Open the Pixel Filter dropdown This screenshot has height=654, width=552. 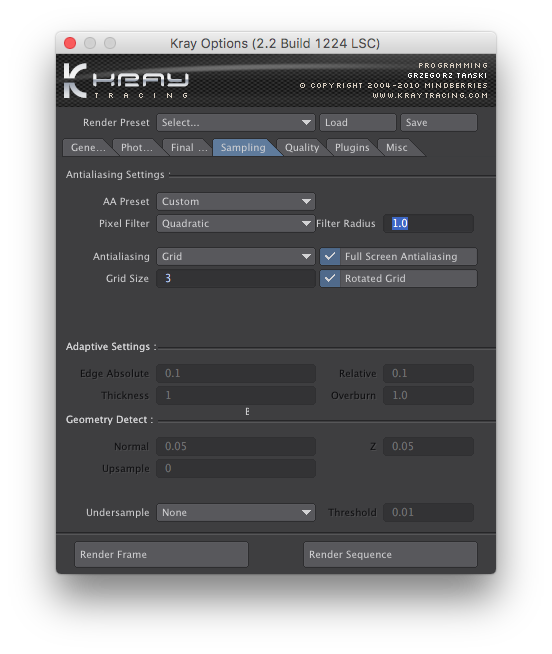click(x=236, y=224)
